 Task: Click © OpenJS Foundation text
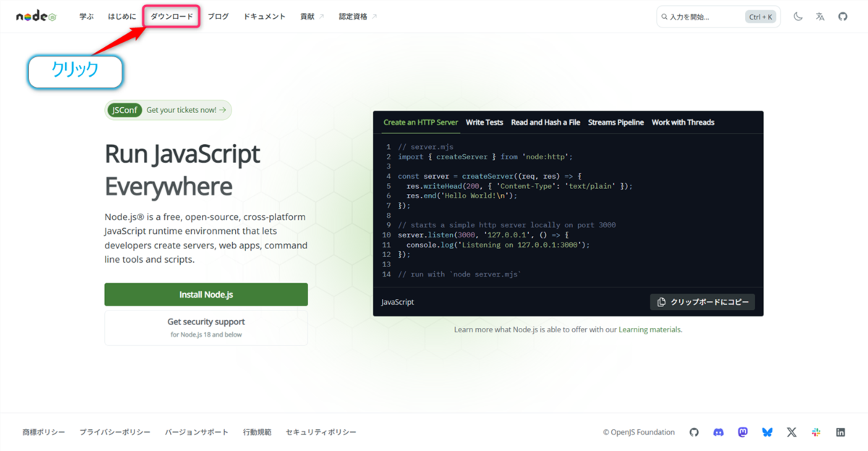pyautogui.click(x=639, y=432)
